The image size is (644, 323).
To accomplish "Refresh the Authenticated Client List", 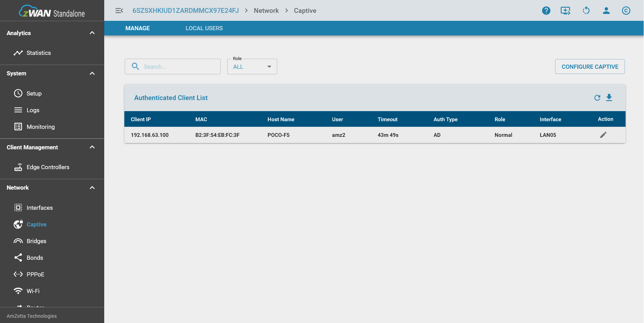I will (597, 98).
